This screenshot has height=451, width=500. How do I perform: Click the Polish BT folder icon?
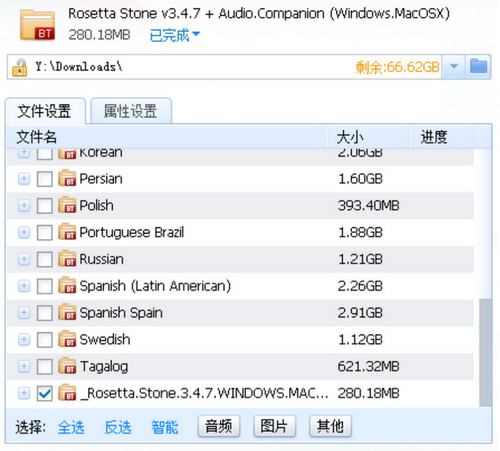(x=67, y=205)
